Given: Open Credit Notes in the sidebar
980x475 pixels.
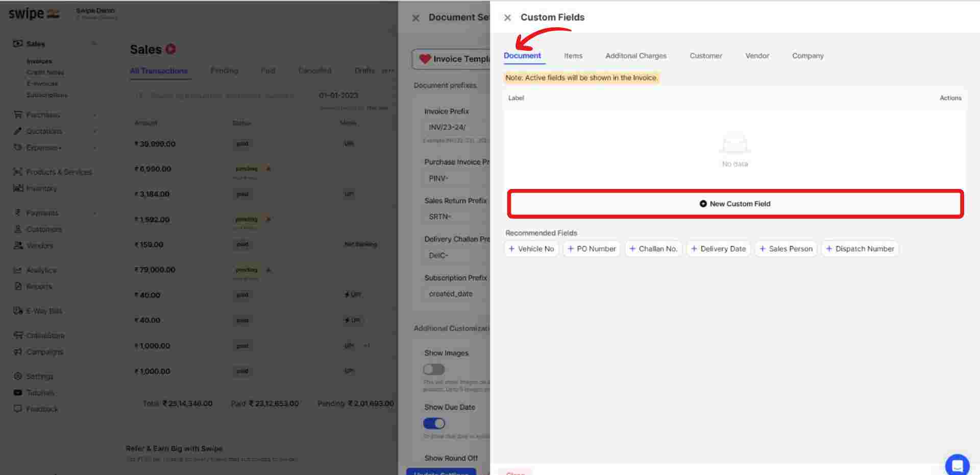Looking at the screenshot, I should point(45,73).
